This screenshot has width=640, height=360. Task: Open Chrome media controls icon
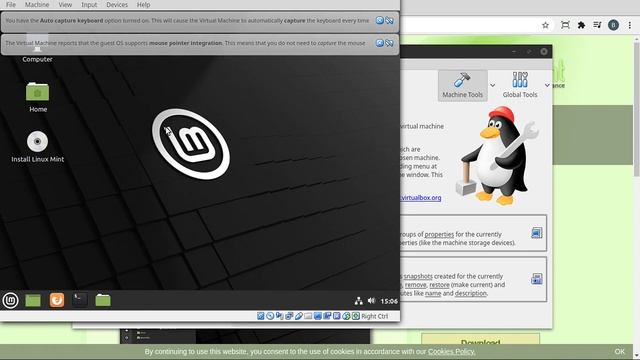(597, 25)
